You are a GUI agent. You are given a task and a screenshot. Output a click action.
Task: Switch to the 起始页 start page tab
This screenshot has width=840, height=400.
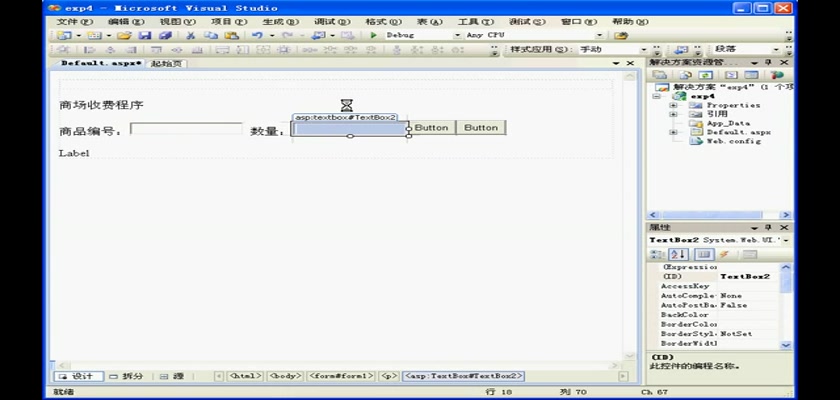pyautogui.click(x=167, y=63)
